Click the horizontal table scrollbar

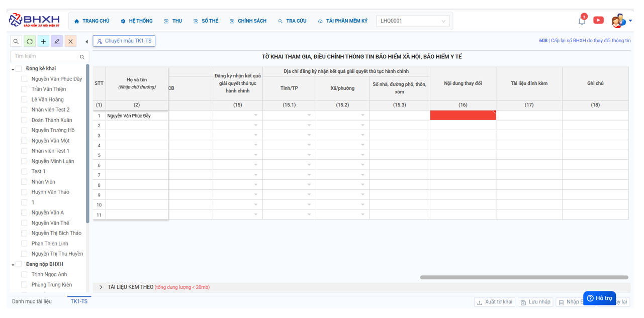(x=524, y=277)
